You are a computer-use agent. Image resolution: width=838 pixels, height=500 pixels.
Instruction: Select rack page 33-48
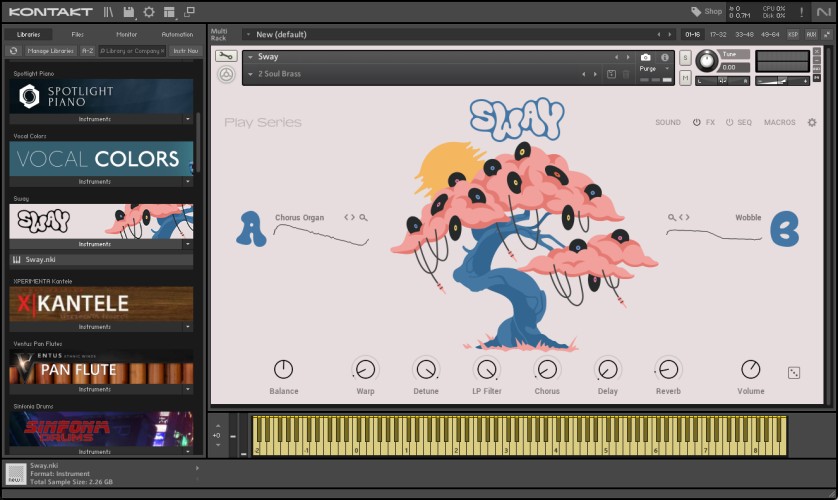click(x=744, y=34)
